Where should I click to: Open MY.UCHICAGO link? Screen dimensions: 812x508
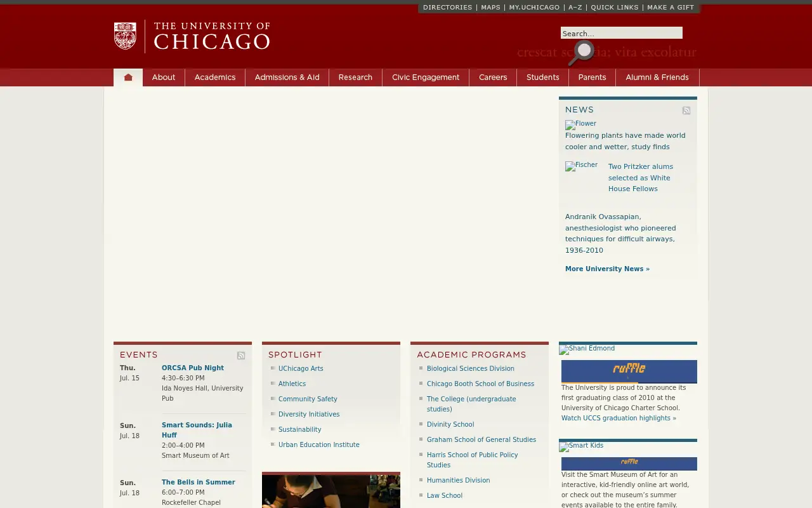[534, 8]
